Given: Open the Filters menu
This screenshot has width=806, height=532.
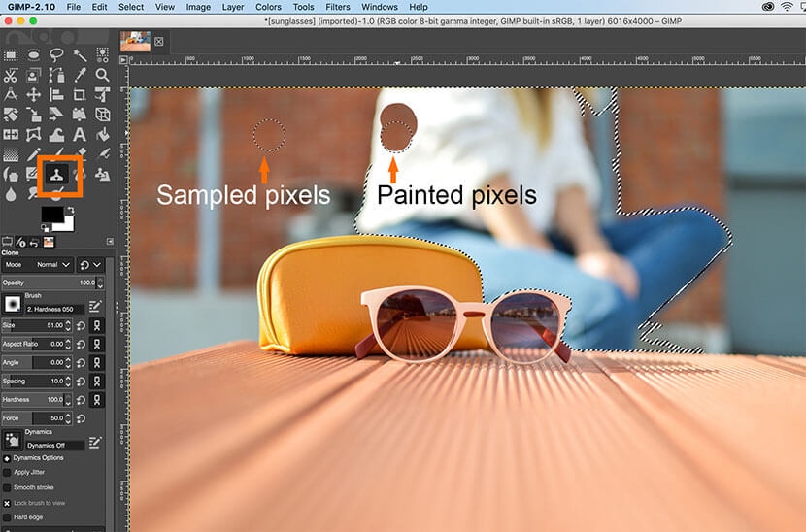Looking at the screenshot, I should tap(337, 7).
